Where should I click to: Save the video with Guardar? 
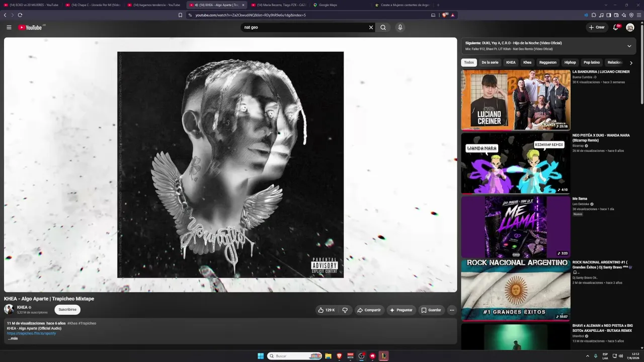[431, 310]
